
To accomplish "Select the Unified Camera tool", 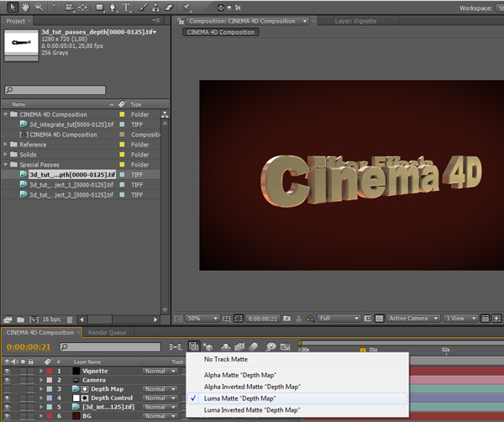I will [69, 7].
